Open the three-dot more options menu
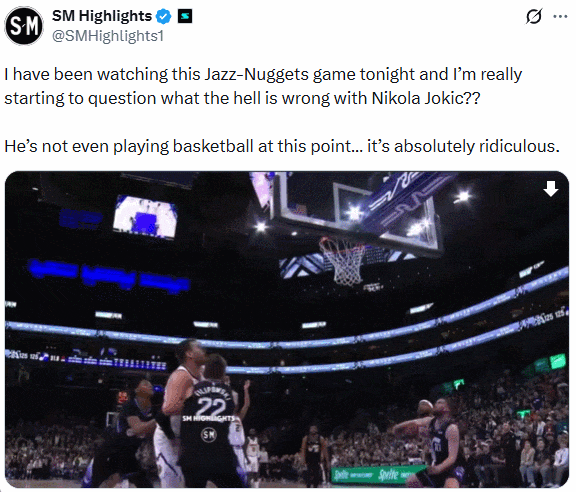The image size is (576, 492). 560,17
